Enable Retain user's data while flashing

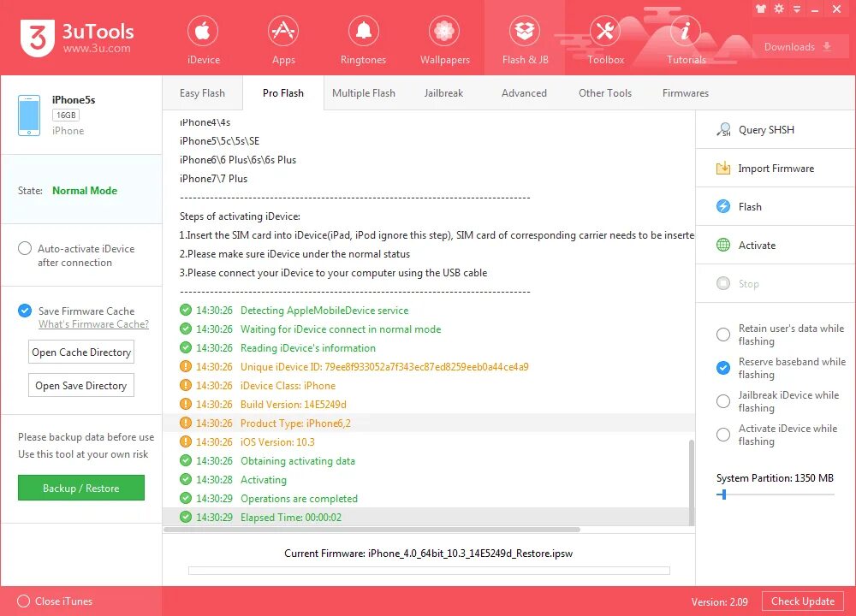tap(722, 335)
